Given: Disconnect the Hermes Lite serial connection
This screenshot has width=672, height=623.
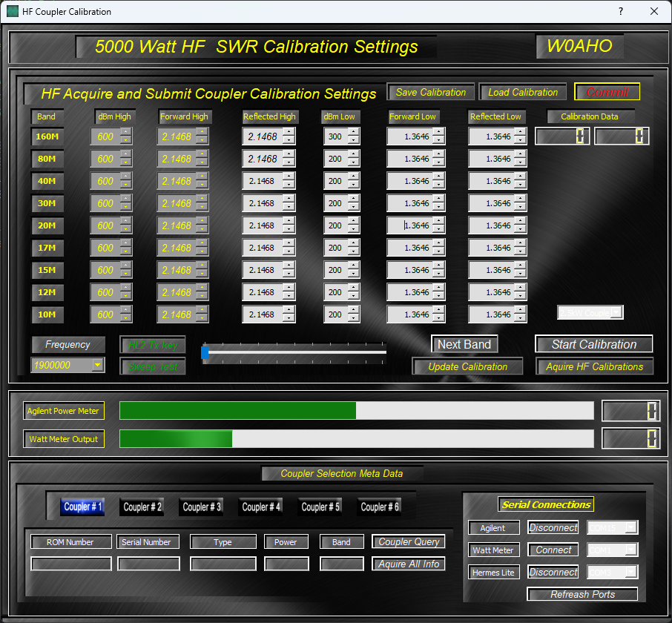Looking at the screenshot, I should (553, 572).
